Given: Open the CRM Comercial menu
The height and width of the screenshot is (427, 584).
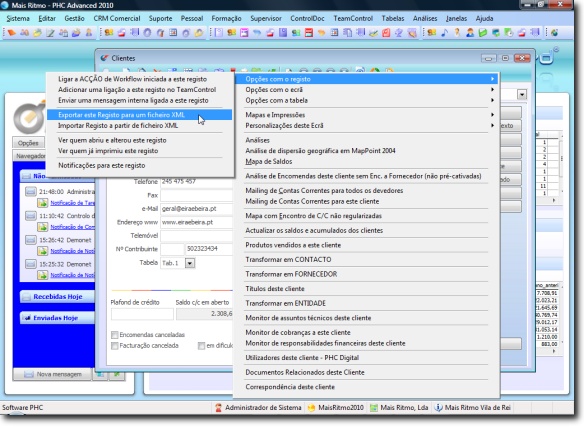Looking at the screenshot, I should point(117,18).
